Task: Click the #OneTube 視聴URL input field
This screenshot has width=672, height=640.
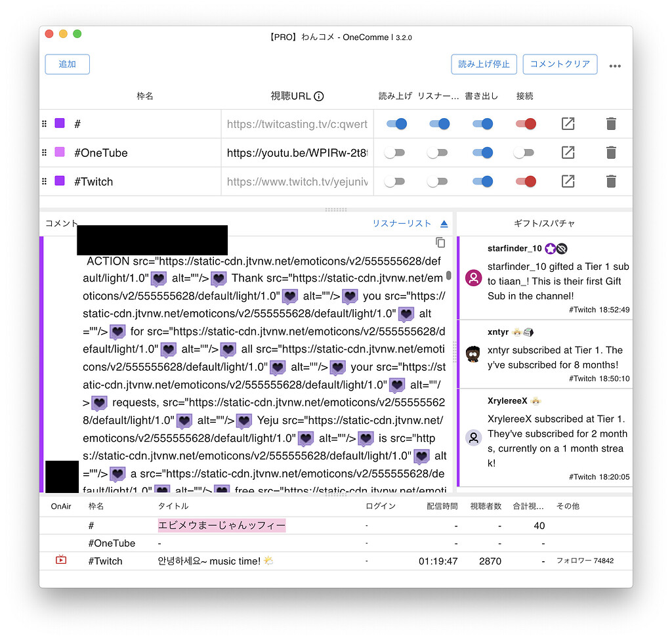Action: click(297, 152)
